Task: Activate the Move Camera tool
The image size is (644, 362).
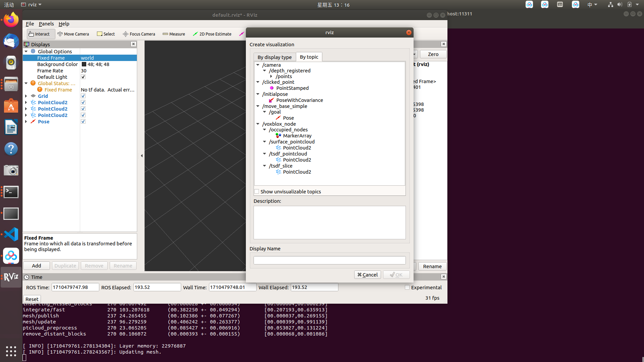Action: (73, 34)
